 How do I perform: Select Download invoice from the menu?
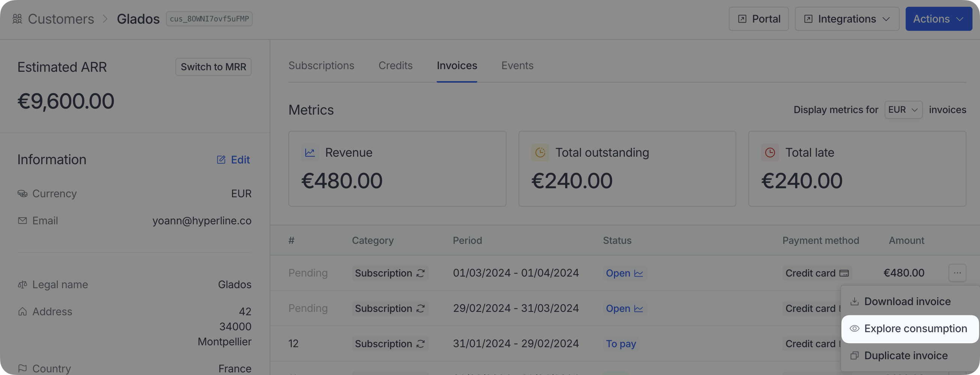coord(909,301)
